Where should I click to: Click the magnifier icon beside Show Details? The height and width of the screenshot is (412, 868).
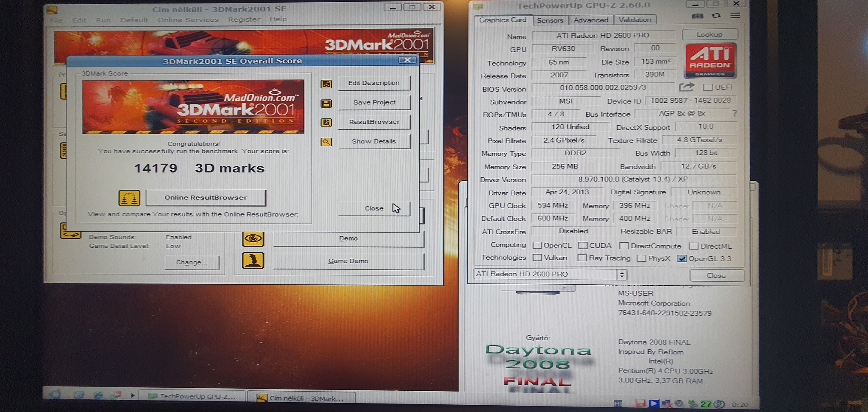pyautogui.click(x=326, y=142)
